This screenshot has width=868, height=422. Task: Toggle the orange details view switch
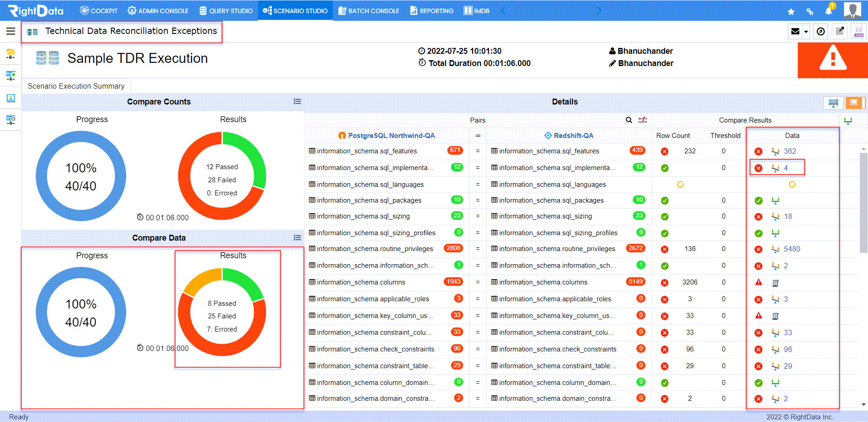coord(855,103)
